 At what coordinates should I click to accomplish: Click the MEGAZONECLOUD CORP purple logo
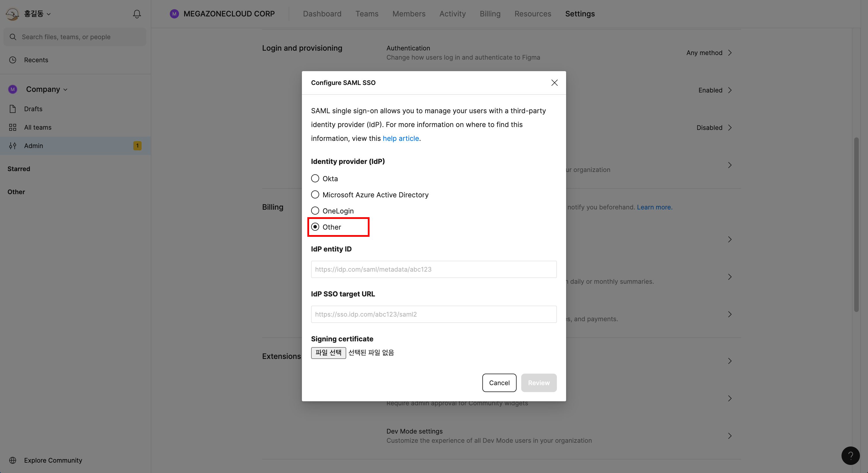point(174,14)
